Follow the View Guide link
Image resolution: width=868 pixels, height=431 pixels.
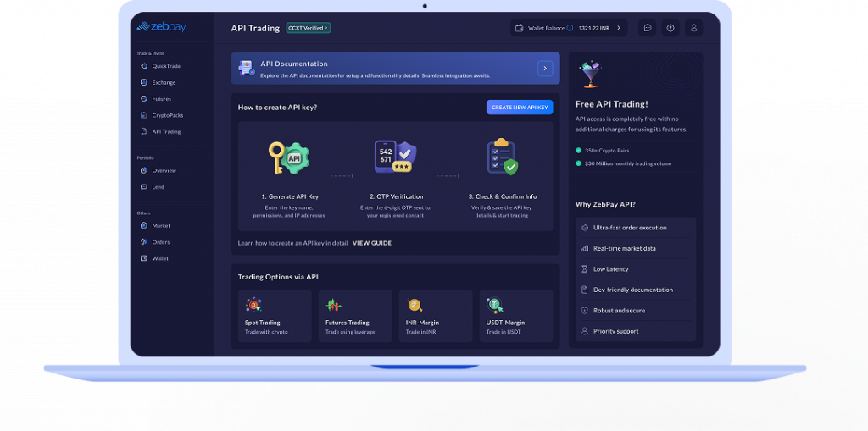(372, 243)
